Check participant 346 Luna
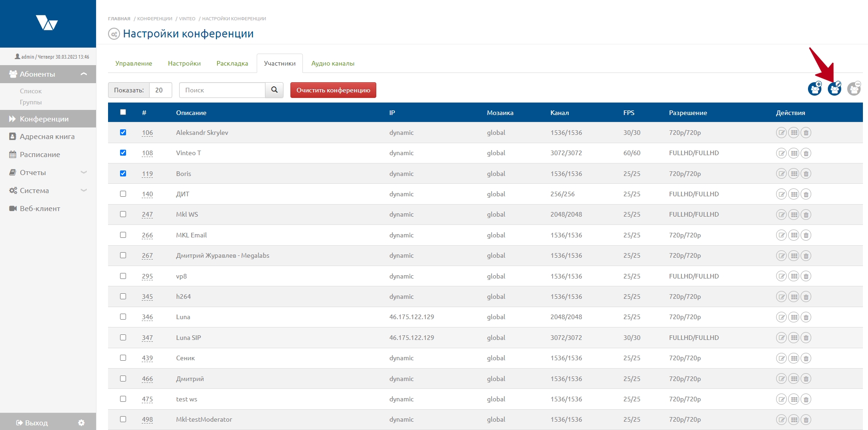Viewport: 868px width, 430px height. 123,317
